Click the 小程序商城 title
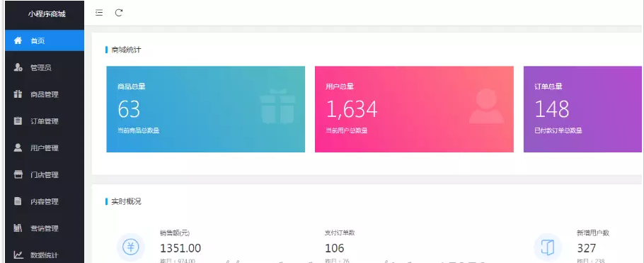This screenshot has height=263, width=644. point(47,14)
